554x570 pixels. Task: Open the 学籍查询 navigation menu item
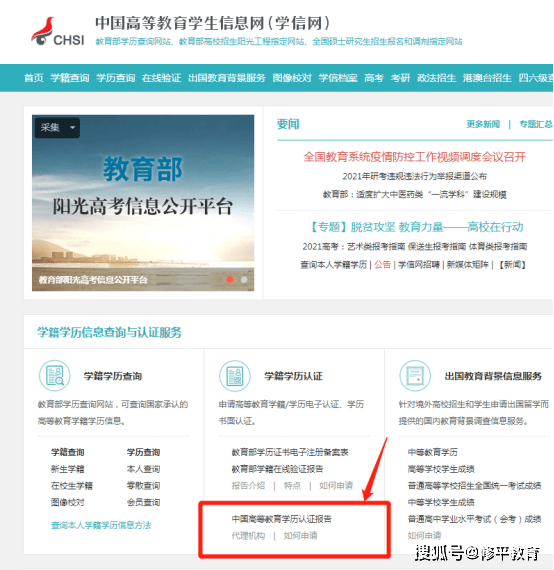click(x=70, y=78)
